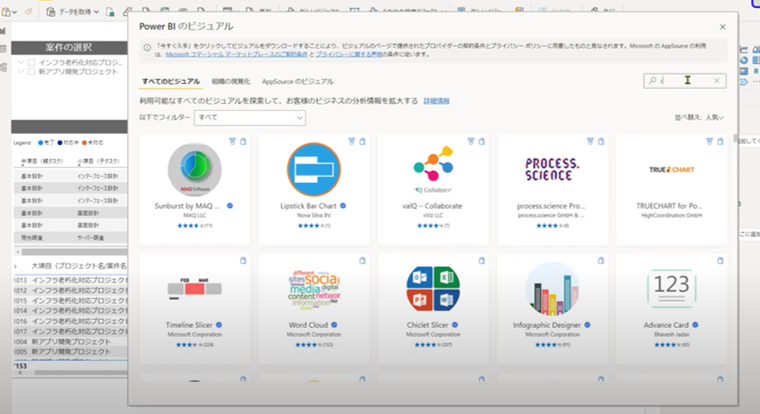Select the TRUECHART for Power BI logo
The image size is (760, 414).
click(671, 170)
